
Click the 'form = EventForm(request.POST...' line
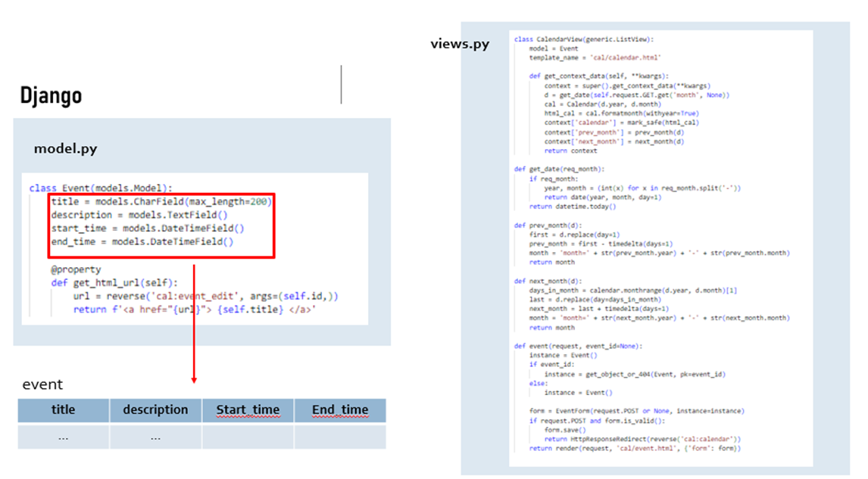(x=636, y=411)
